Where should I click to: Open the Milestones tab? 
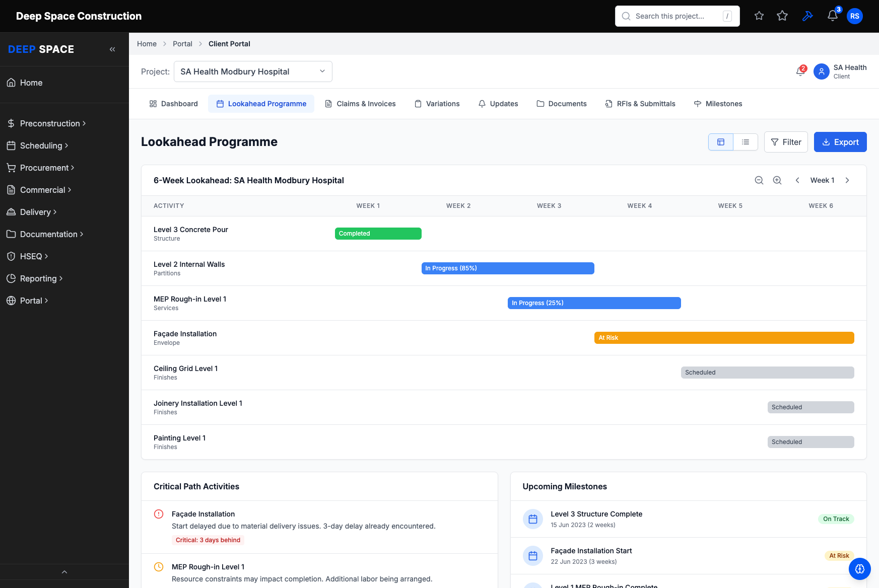[x=718, y=104]
